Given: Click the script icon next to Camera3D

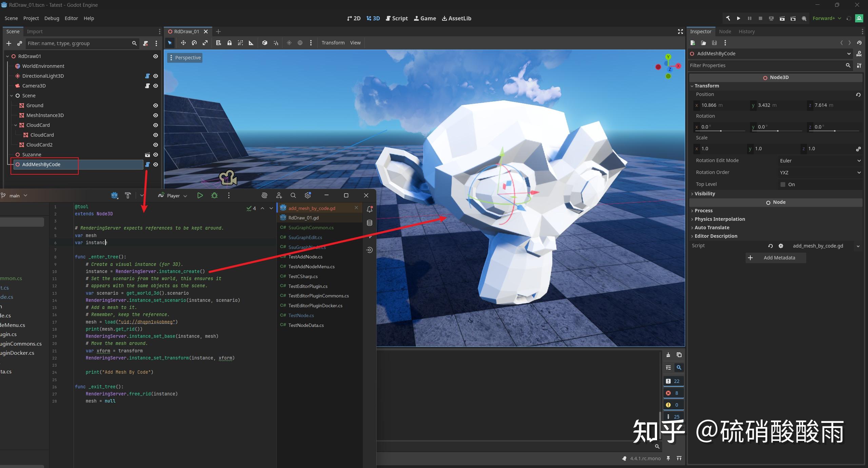Looking at the screenshot, I should [147, 86].
